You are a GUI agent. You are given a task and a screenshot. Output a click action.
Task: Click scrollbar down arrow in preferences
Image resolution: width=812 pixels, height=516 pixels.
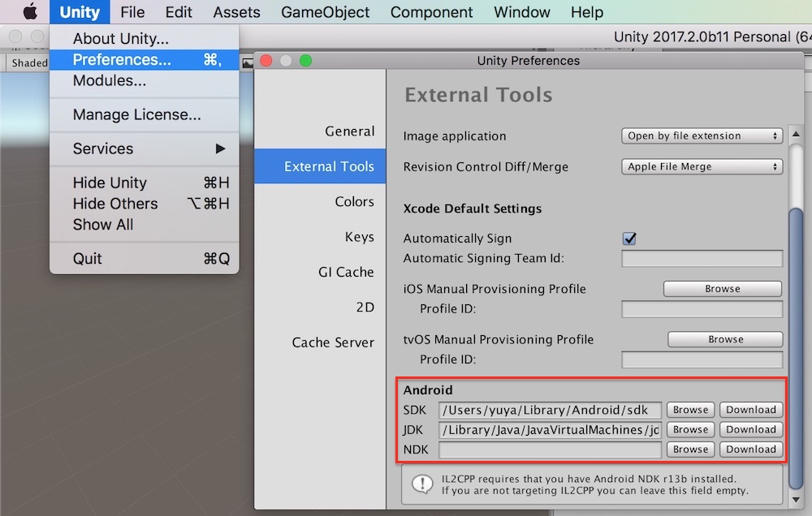coord(796,500)
